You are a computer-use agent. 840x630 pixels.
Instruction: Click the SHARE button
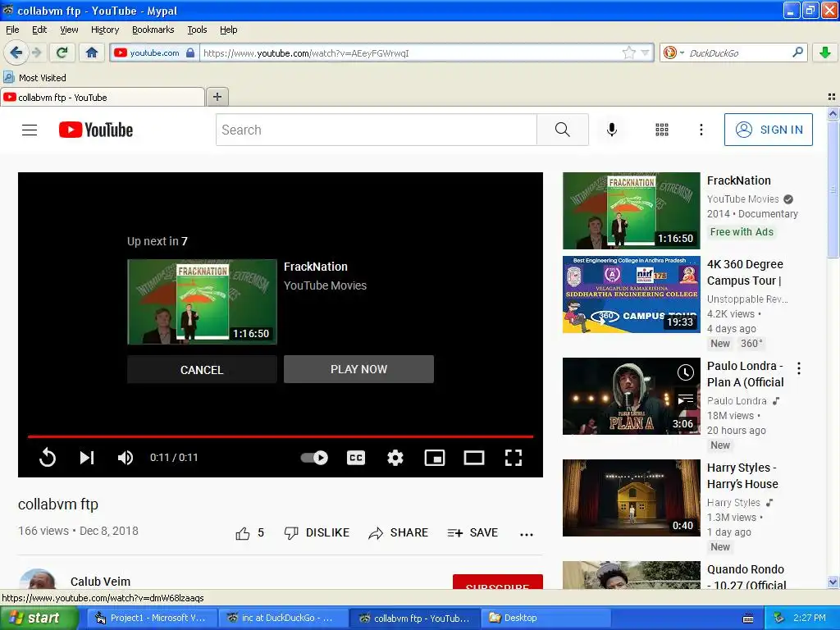pyautogui.click(x=398, y=533)
